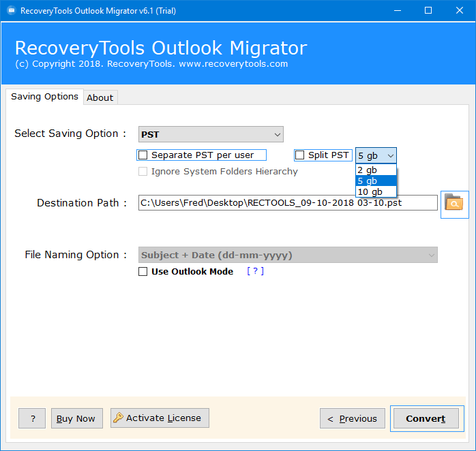Image resolution: width=476 pixels, height=451 pixels.
Task: Select 10 gb from the size list
Action: click(376, 191)
